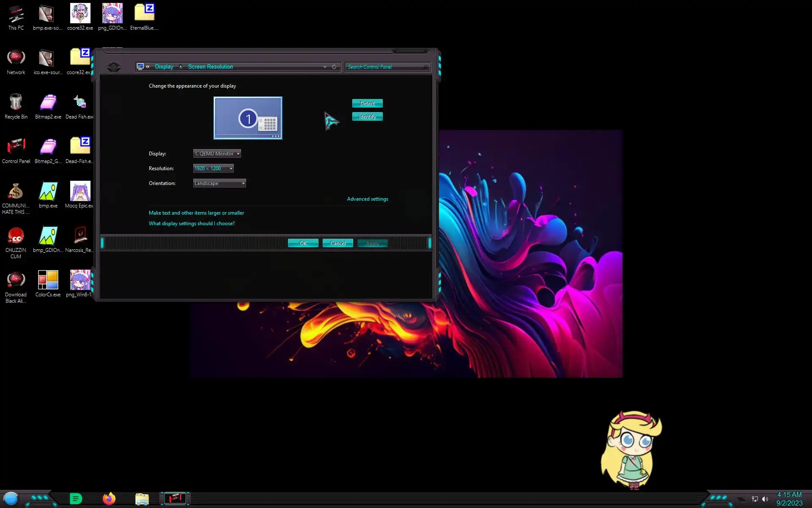This screenshot has height=508, width=812.
Task: Select the monitor 1 preview thumbnail
Action: (248, 118)
